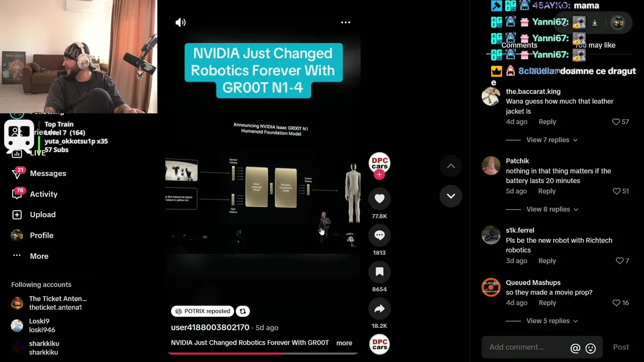Open s1k.ferrel profile avatar
This screenshot has width=644, height=362.
pos(491,235)
